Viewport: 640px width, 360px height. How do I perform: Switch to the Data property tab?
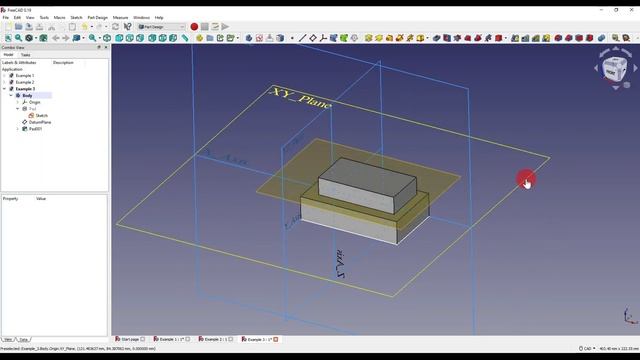click(x=24, y=340)
